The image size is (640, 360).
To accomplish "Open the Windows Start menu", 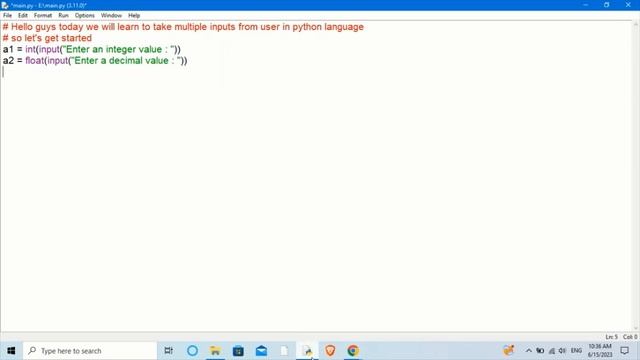I will pos(11,351).
